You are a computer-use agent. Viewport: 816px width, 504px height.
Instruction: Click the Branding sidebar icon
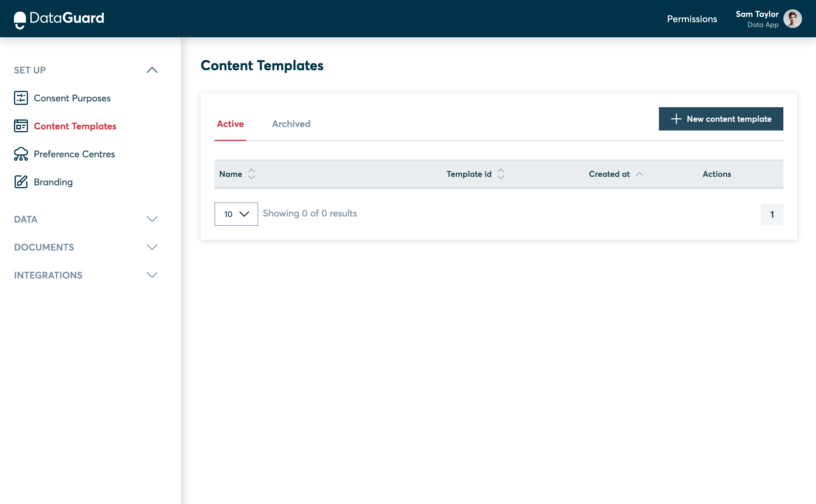20,182
